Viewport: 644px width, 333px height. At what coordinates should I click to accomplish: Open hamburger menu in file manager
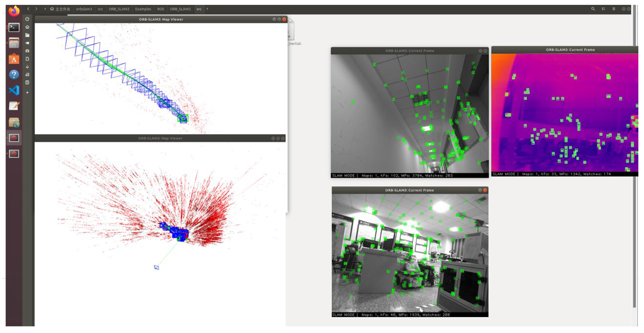pyautogui.click(x=614, y=9)
